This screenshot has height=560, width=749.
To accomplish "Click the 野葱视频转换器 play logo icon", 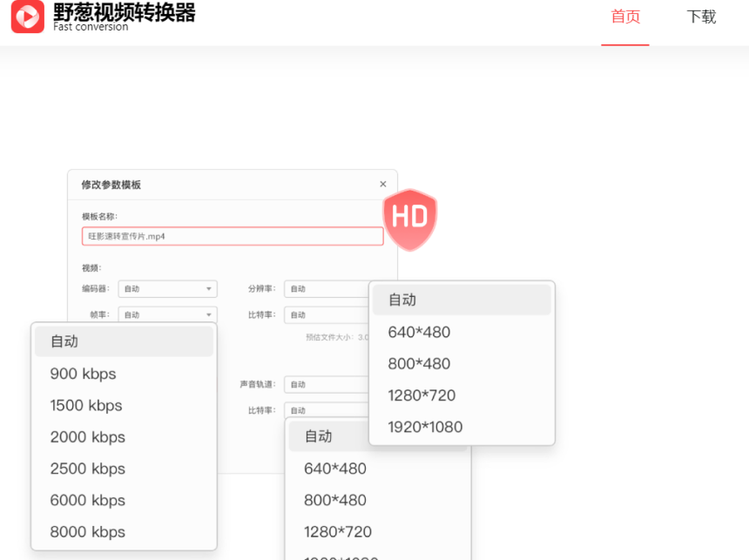I will pyautogui.click(x=27, y=17).
